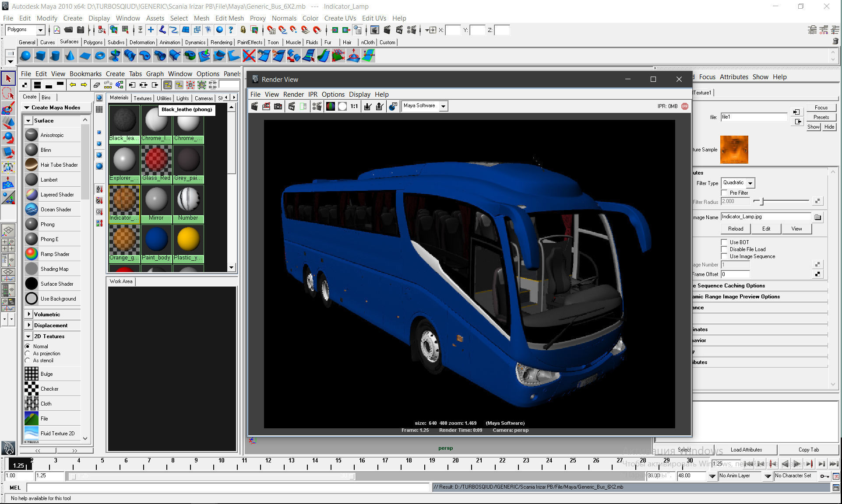842x504 pixels.
Task: Click the Presets button
Action: (821, 117)
